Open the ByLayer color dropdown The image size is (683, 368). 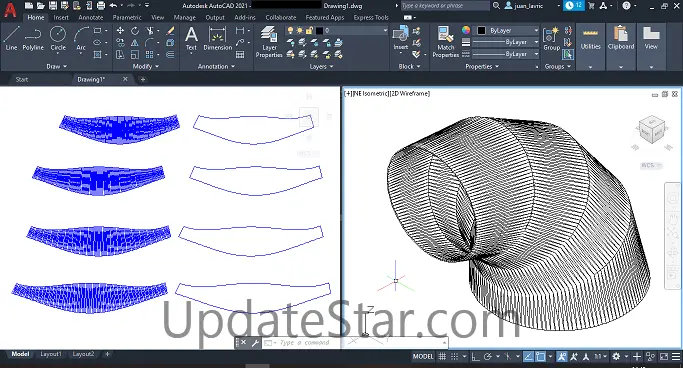(x=536, y=30)
